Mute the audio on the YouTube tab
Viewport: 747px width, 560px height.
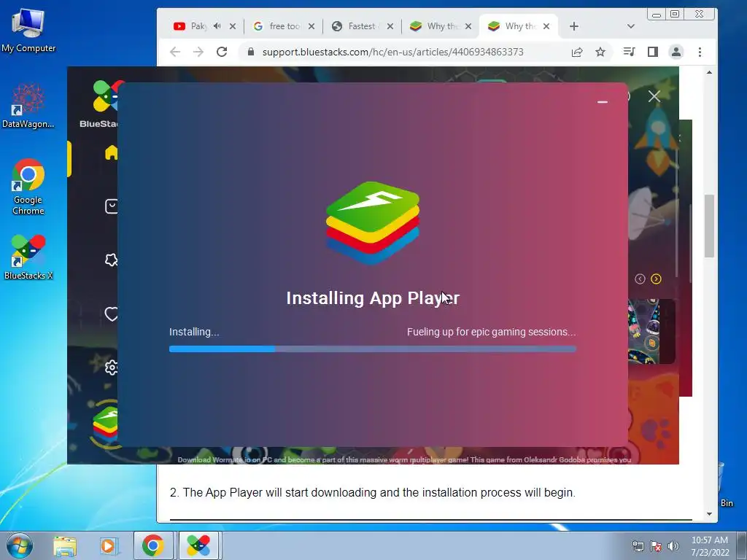217,26
